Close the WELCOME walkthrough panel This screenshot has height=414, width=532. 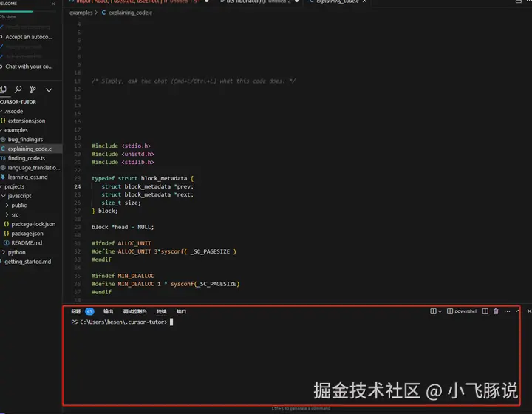tap(53, 4)
